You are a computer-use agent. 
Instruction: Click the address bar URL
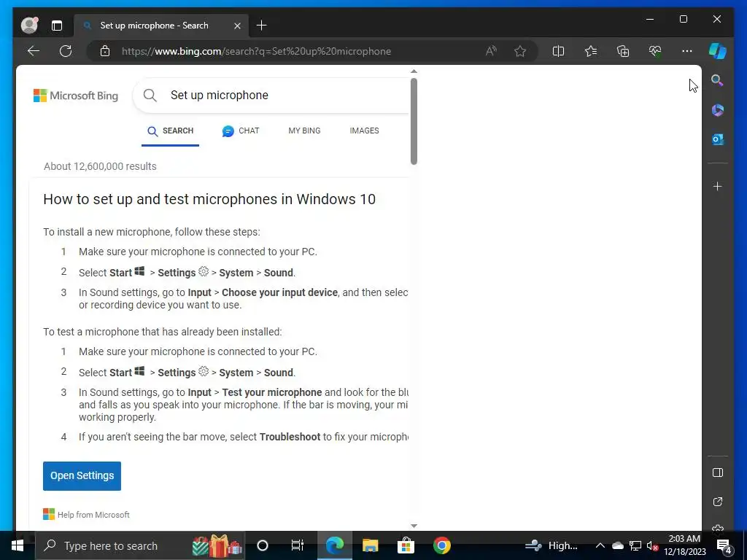256,52
